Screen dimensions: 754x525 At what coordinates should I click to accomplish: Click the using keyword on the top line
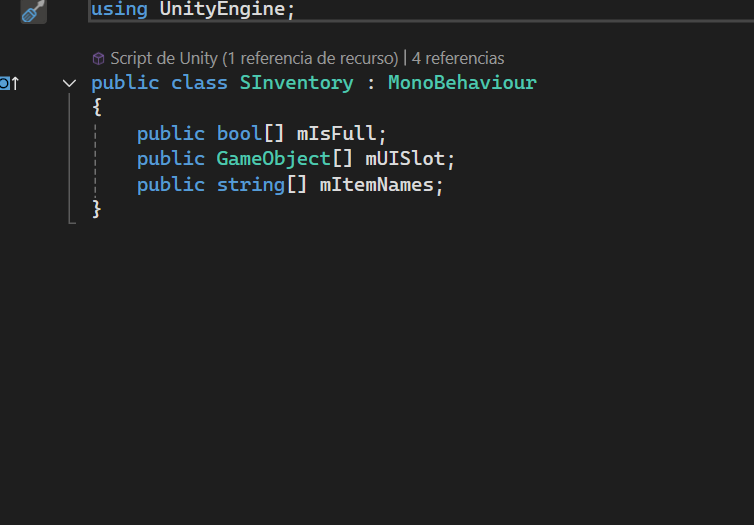click(119, 9)
